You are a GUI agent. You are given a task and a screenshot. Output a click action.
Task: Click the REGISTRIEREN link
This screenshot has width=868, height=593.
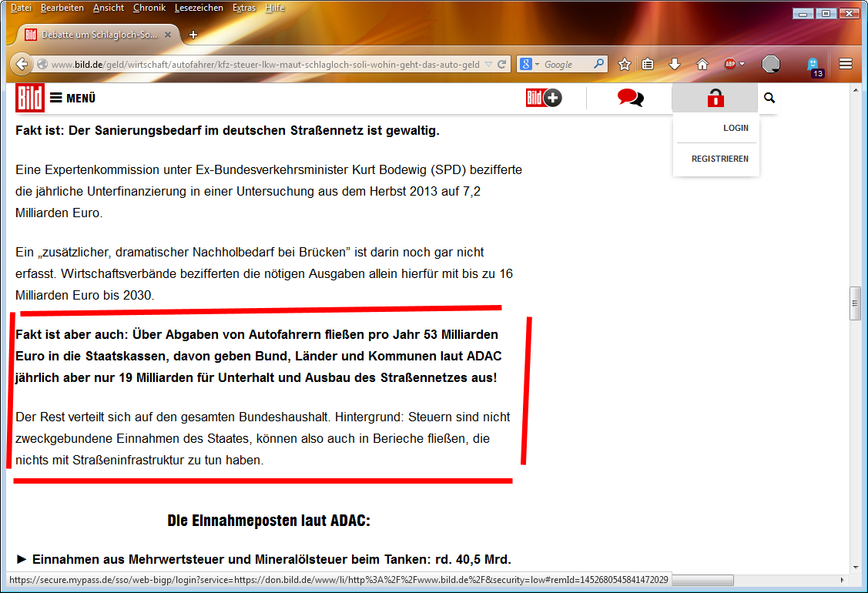tap(719, 159)
